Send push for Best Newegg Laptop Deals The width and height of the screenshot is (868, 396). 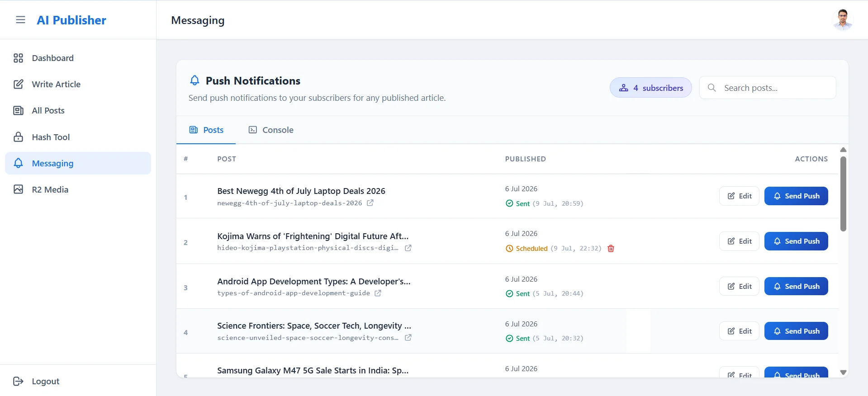pos(796,196)
